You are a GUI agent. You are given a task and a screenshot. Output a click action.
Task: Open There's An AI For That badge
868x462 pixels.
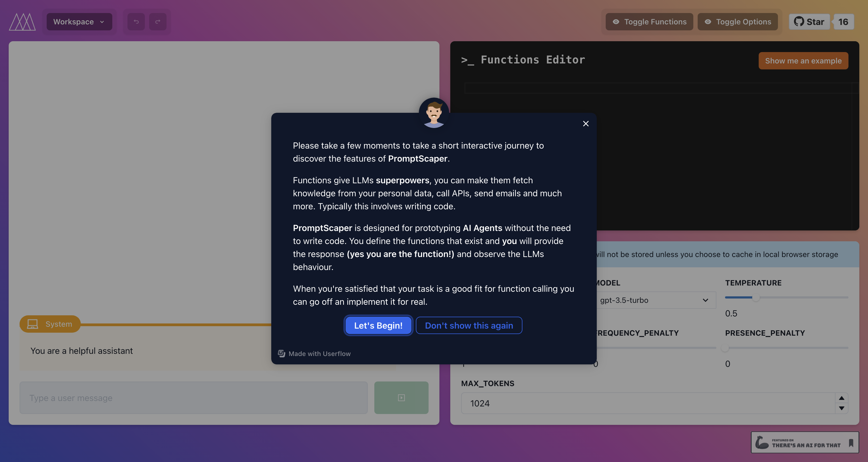(x=805, y=442)
